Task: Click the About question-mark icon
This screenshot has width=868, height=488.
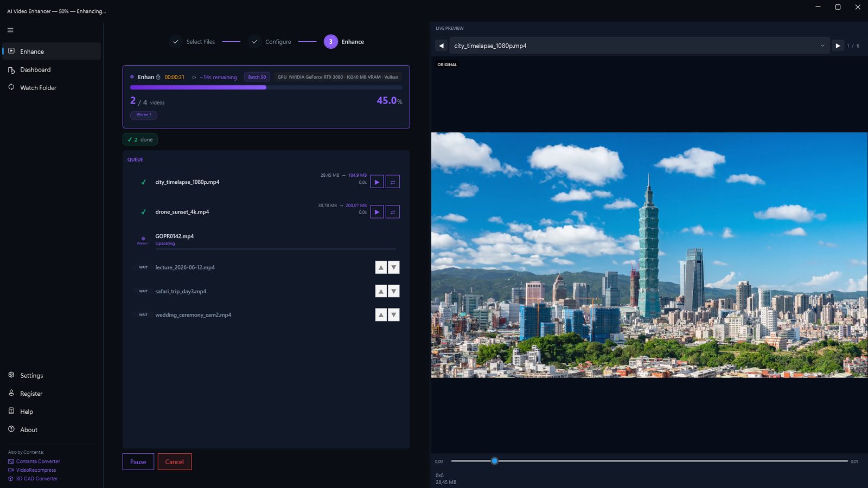Action: click(11, 429)
